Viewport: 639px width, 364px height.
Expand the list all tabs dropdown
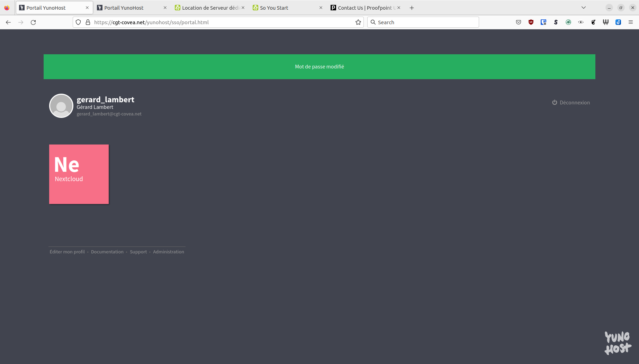(x=584, y=8)
